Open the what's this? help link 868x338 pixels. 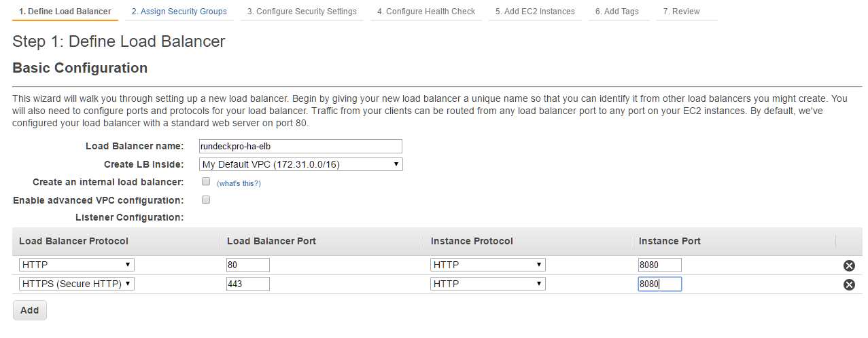[239, 183]
